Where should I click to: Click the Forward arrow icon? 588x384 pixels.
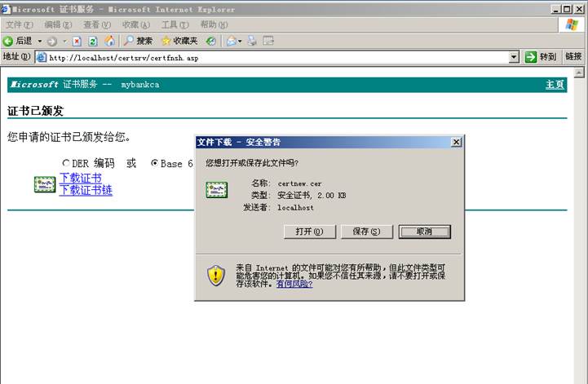coord(52,42)
